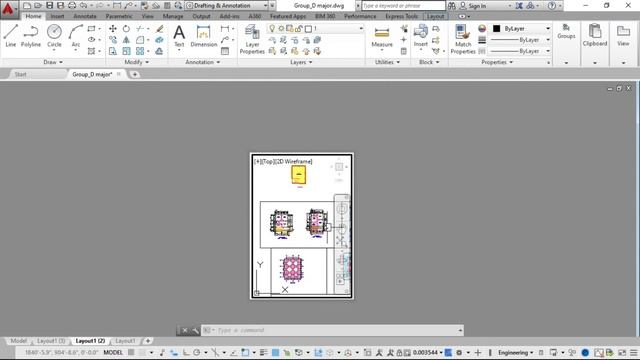Expand the Modify panel
Screen dimensions: 640x360
point(137,62)
